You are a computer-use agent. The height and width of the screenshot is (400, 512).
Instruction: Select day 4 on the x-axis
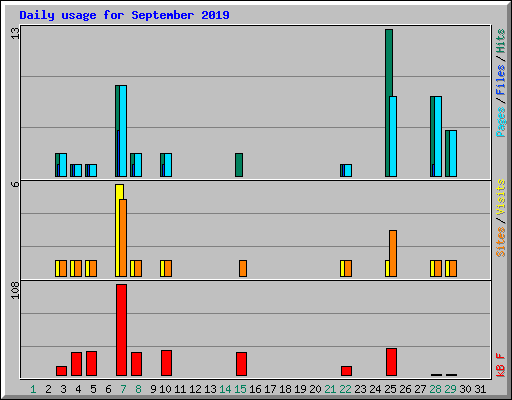coord(78,389)
